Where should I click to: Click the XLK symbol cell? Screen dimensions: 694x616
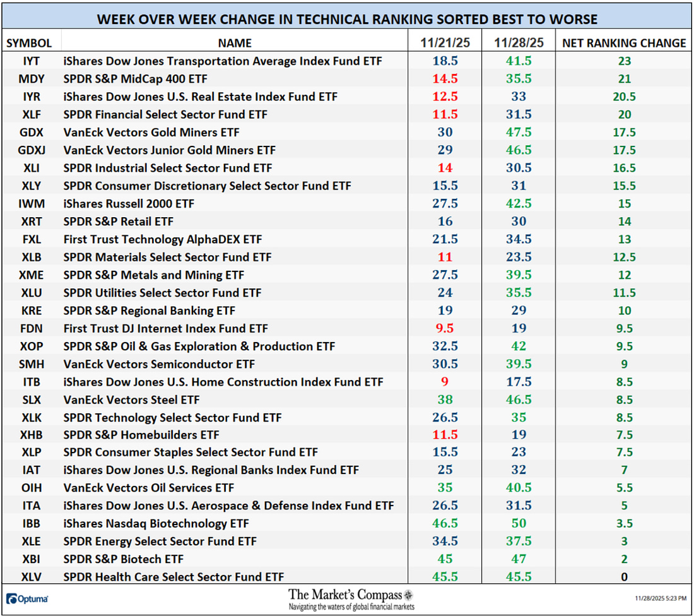32,418
